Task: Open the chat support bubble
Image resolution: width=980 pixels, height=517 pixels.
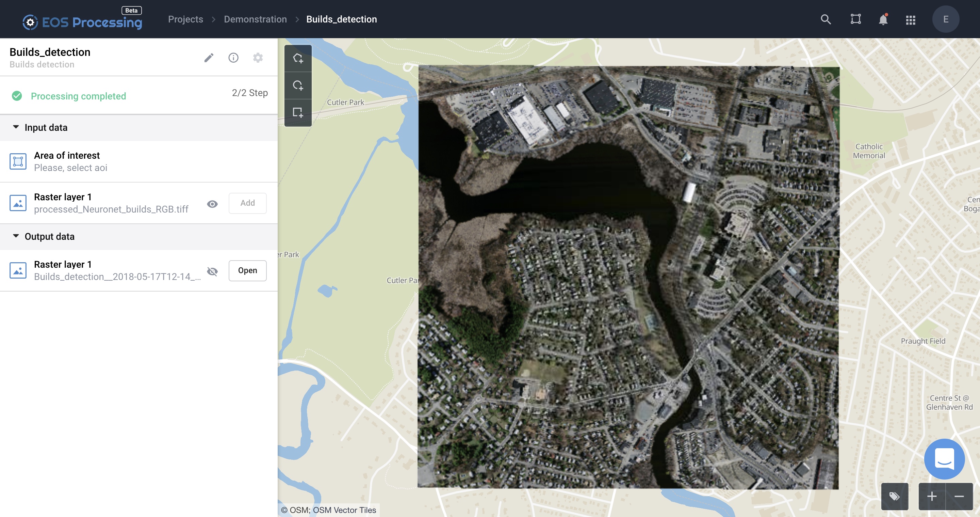Action: click(x=944, y=458)
